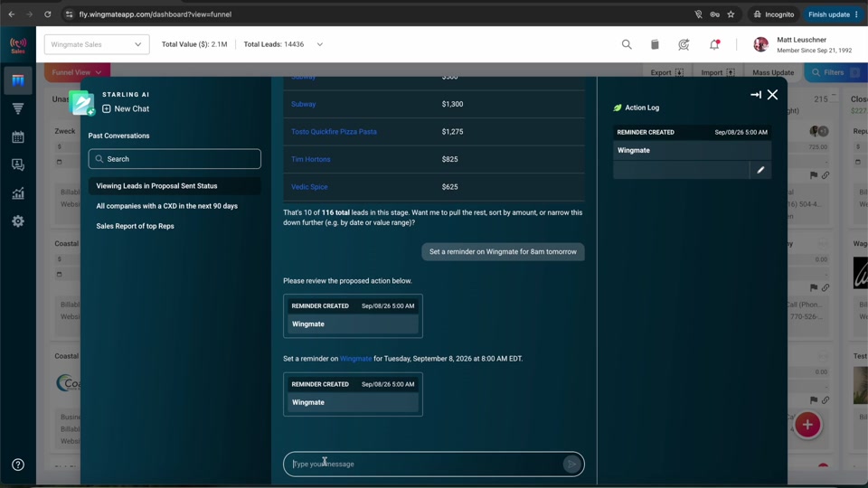Click the Wingmate Sales logo icon
Image resolution: width=868 pixels, height=488 pixels.
tap(18, 45)
